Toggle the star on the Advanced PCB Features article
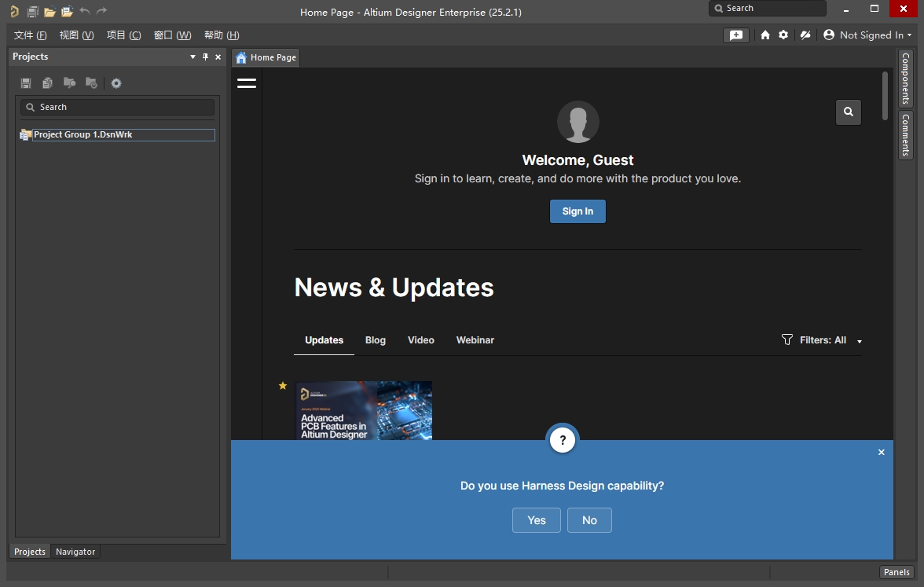 click(283, 386)
